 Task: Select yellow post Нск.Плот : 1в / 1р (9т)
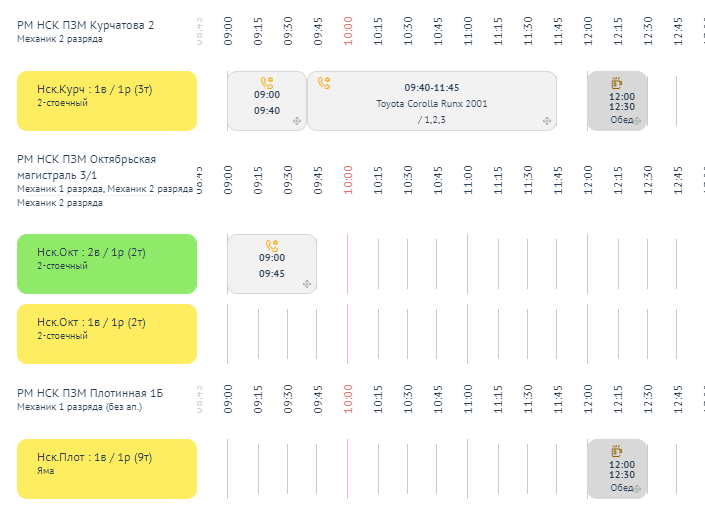point(107,469)
